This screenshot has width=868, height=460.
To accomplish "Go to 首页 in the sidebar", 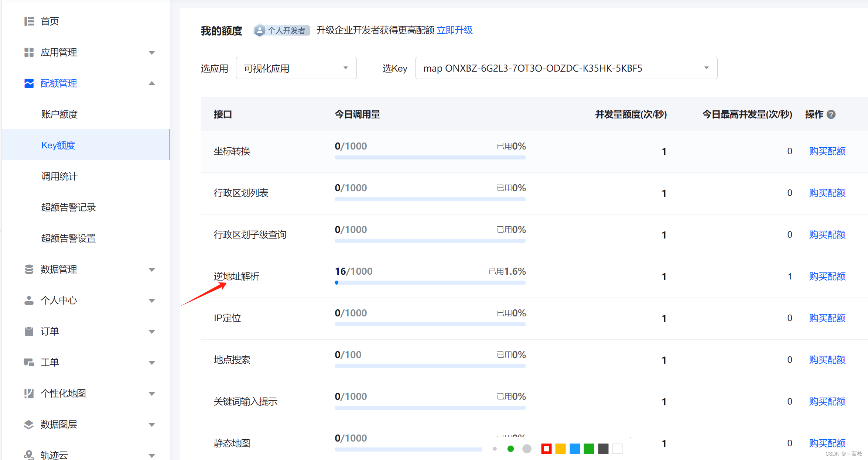I will pyautogui.click(x=49, y=21).
